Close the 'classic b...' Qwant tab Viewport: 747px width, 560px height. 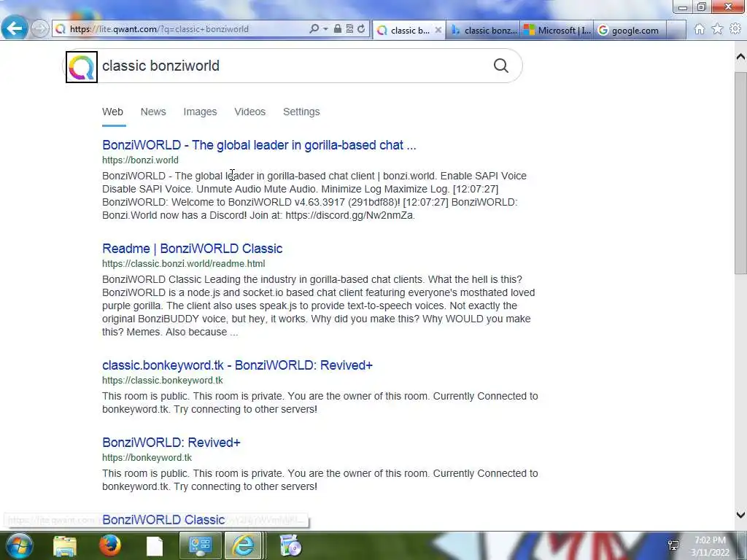pos(438,30)
